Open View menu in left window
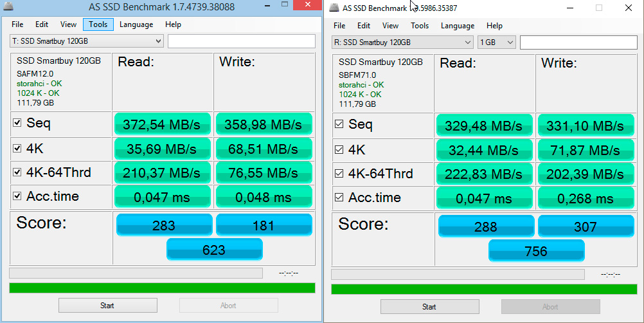 [x=68, y=24]
